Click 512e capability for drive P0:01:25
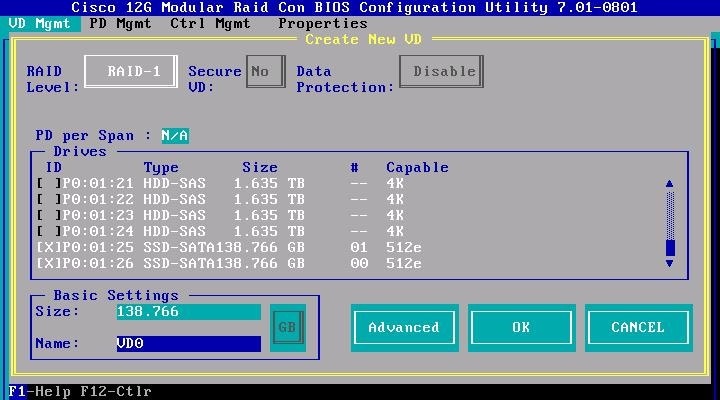This screenshot has height=400, width=720. [x=404, y=248]
